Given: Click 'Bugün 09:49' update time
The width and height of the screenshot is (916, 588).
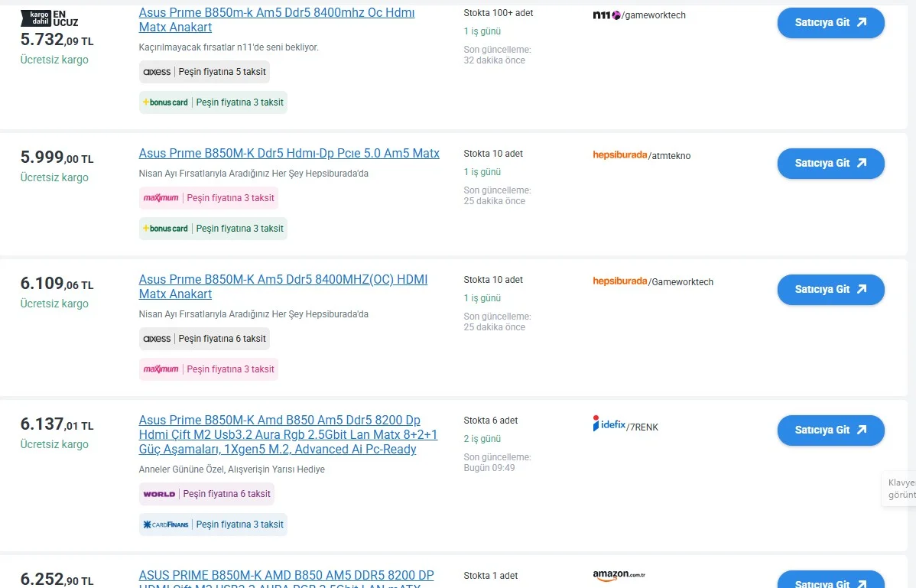Looking at the screenshot, I should pyautogui.click(x=489, y=468).
